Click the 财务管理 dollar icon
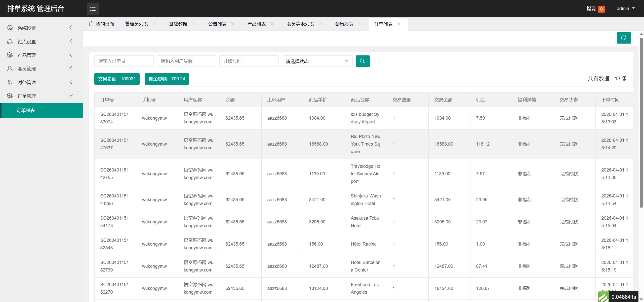 coord(10,82)
